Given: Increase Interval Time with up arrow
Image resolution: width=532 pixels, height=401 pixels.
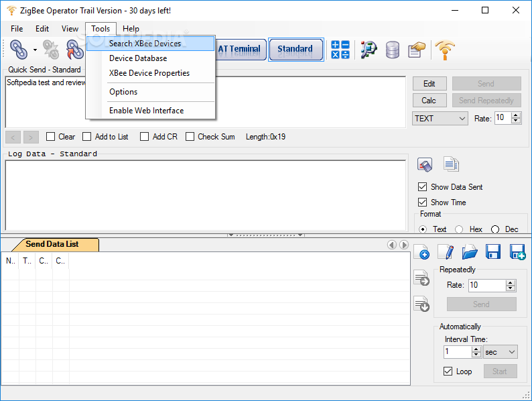Looking at the screenshot, I should tap(476, 349).
